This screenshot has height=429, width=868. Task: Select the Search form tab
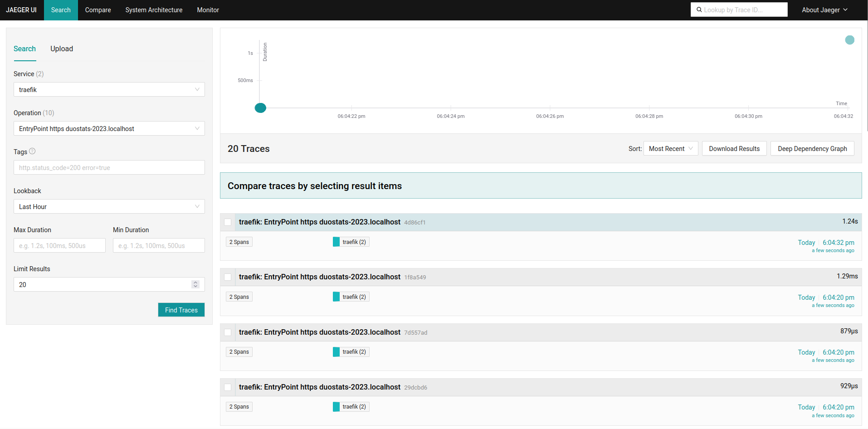coord(24,49)
